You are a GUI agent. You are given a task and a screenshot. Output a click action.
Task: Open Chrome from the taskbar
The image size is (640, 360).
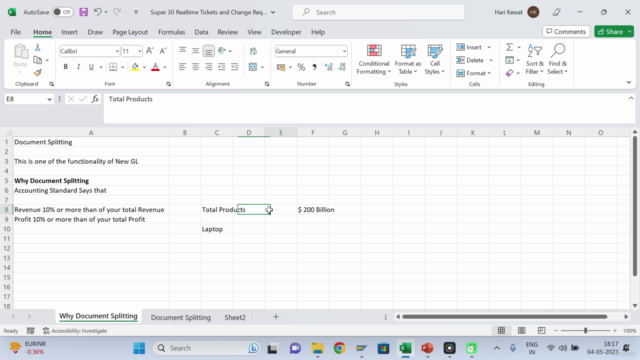[339, 348]
